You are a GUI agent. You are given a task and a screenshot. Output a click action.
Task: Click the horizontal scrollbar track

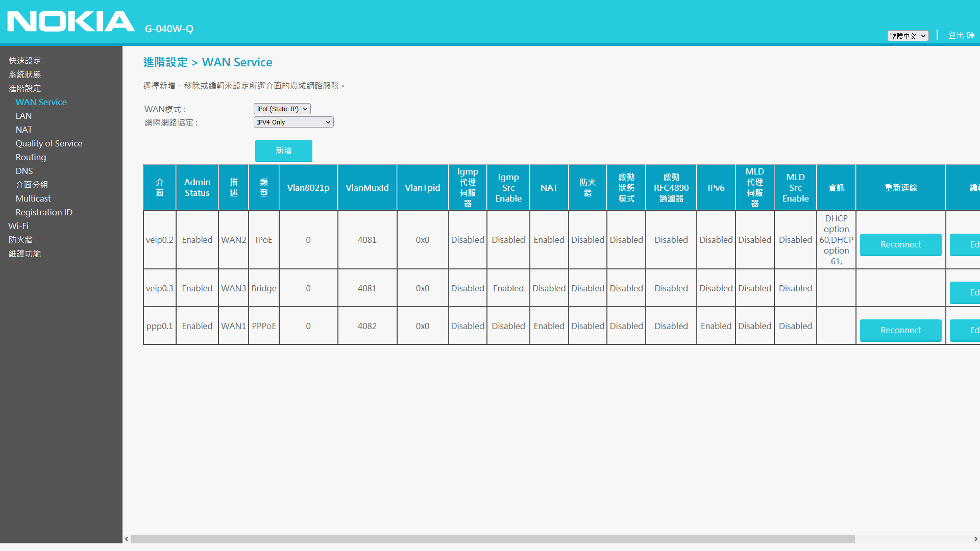914,539
